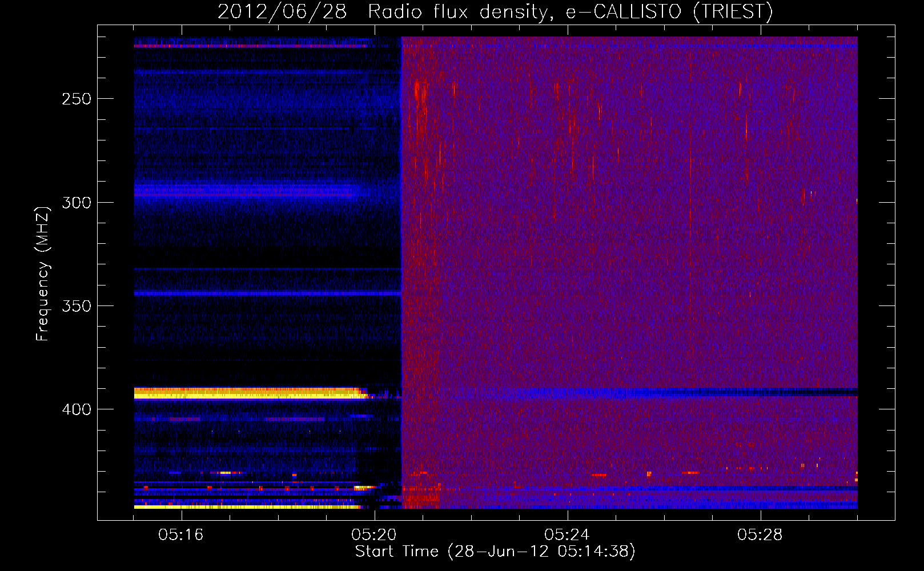This screenshot has width=924, height=571.
Task: Click the 05:20 time tick label
Action: (374, 534)
